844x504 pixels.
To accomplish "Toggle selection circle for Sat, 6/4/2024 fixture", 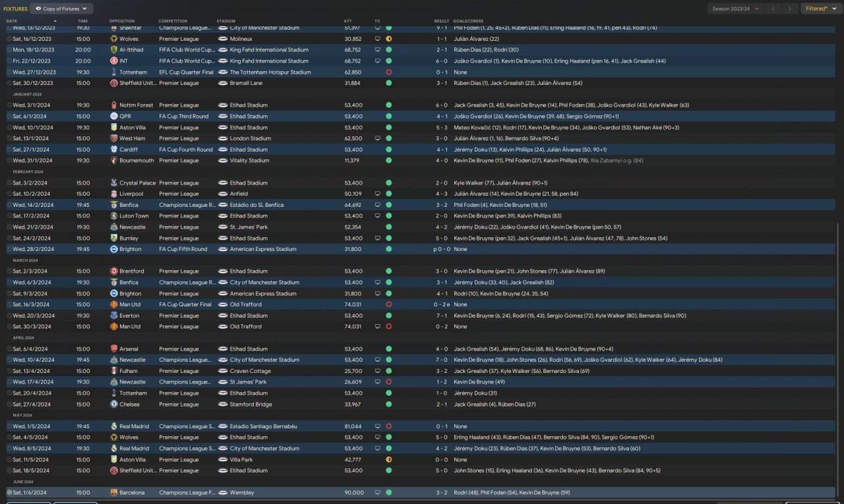I will pyautogui.click(x=9, y=349).
